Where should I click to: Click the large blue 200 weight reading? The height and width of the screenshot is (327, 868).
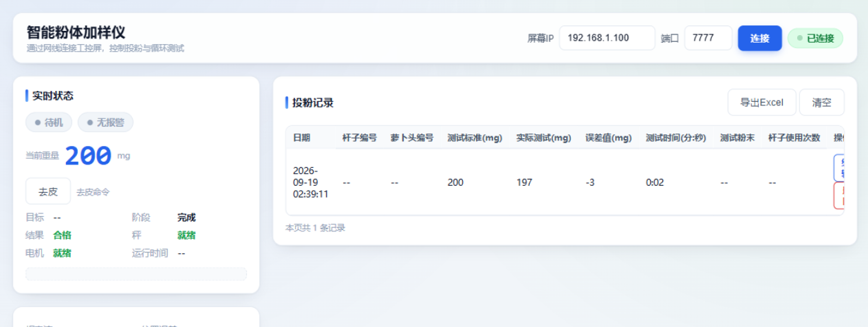[x=88, y=156]
